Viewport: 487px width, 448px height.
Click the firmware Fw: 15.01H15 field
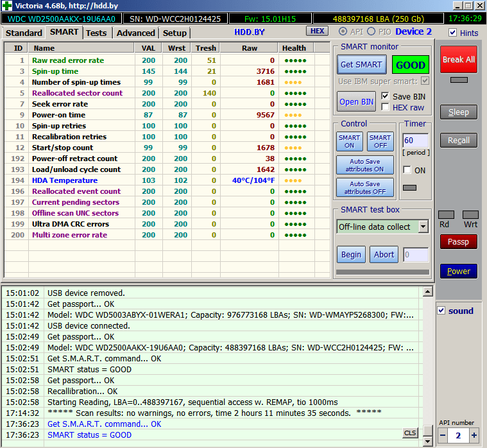270,19
